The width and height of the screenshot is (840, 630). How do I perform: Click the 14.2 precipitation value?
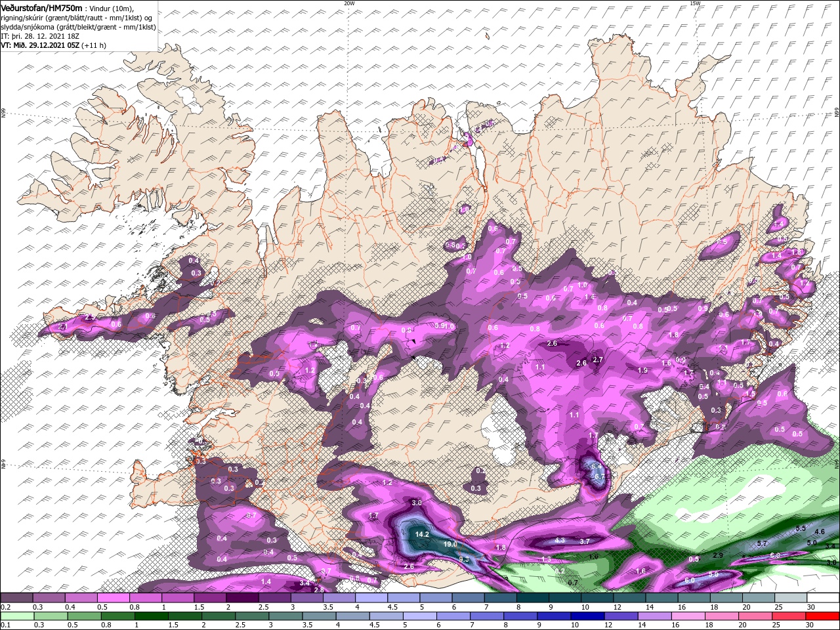tap(422, 534)
